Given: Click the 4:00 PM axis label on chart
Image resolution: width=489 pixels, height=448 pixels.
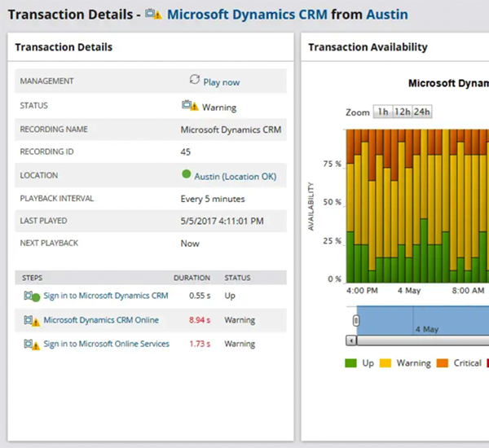Looking at the screenshot, I should point(362,291).
